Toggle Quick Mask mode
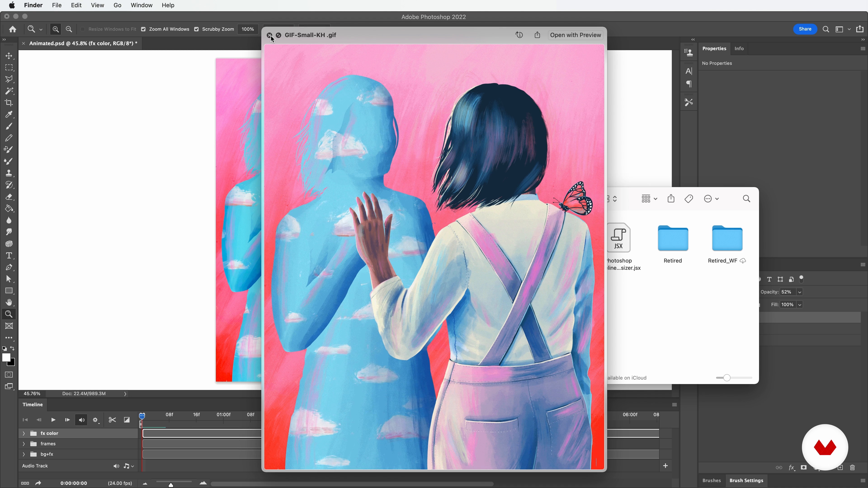Screen dimensions: 868x488 (x=9, y=375)
